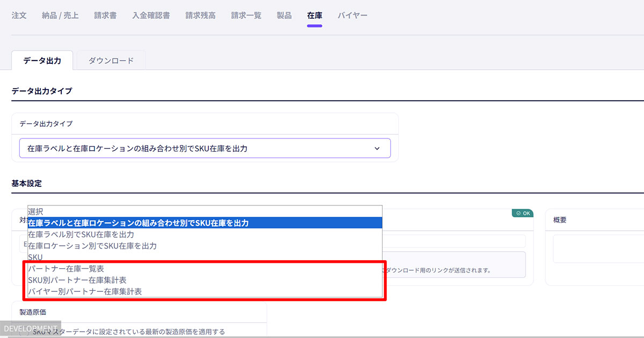The width and height of the screenshot is (644, 338).
Task: Open the 請求残高 tab
Action: point(200,16)
